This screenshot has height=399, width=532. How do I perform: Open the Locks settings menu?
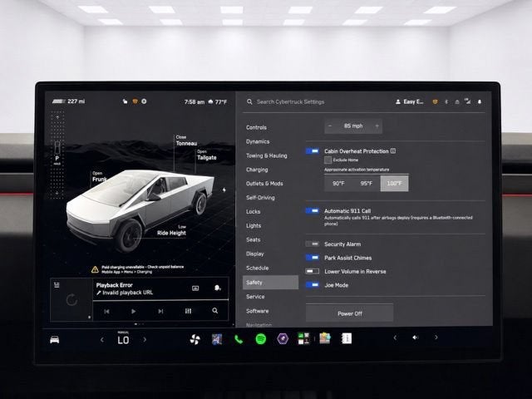253,212
